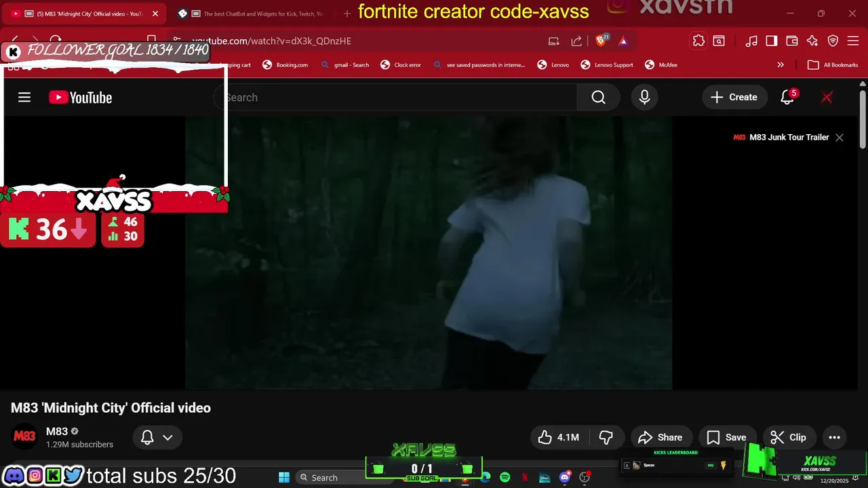
Task: Open YouTube notifications bell with 5 badge
Action: (787, 98)
